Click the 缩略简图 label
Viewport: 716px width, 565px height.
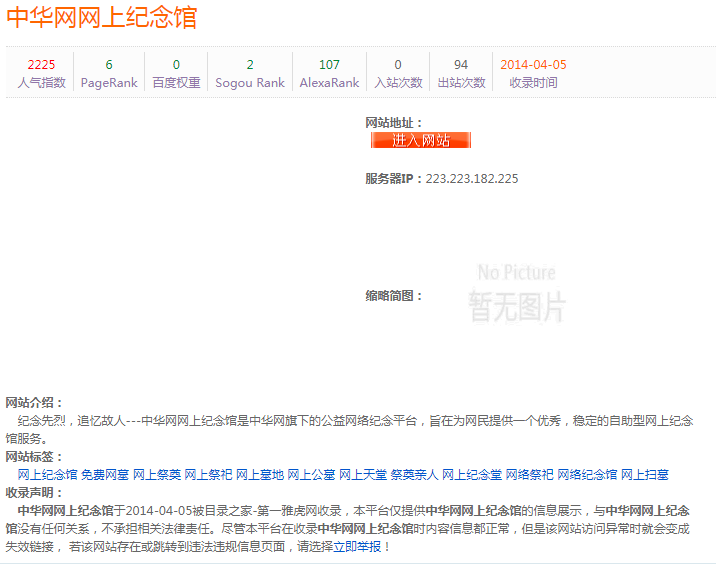pos(394,296)
